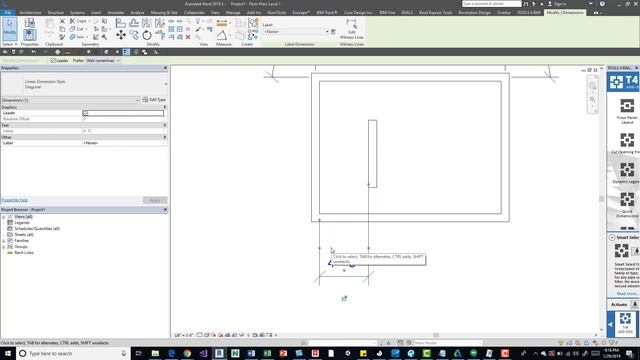
Task: Click the Activate button in Tools4BIM panel
Action: tap(619, 304)
